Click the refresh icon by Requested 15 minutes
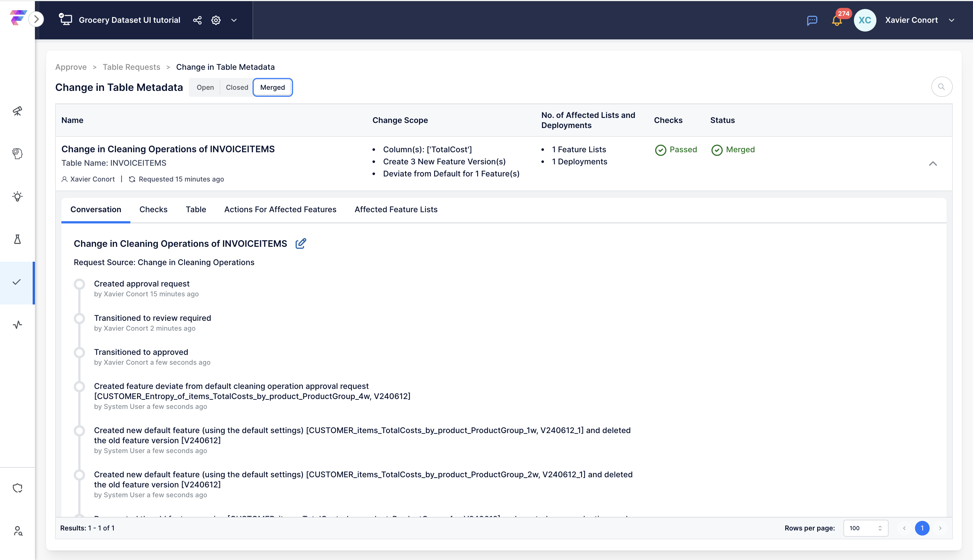This screenshot has width=973, height=560. 132,179
